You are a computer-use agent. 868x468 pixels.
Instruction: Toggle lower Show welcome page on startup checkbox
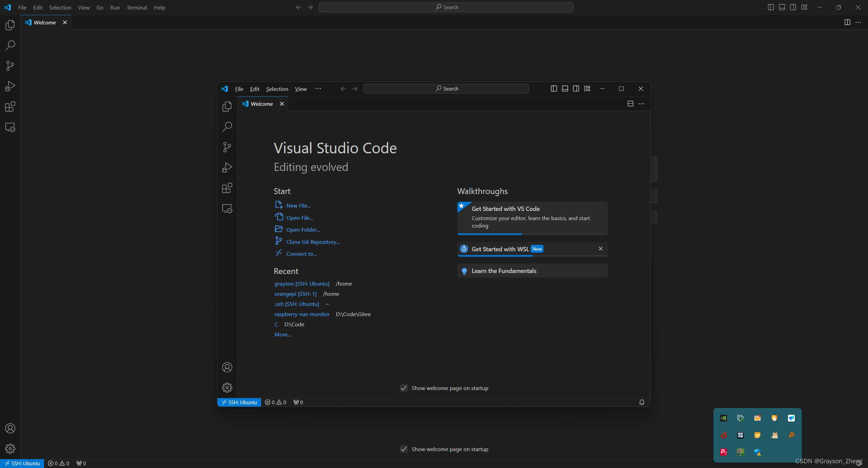(x=403, y=449)
